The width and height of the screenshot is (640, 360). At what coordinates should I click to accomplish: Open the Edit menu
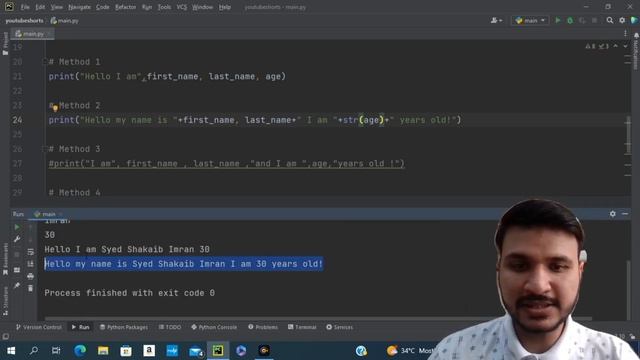[40, 7]
